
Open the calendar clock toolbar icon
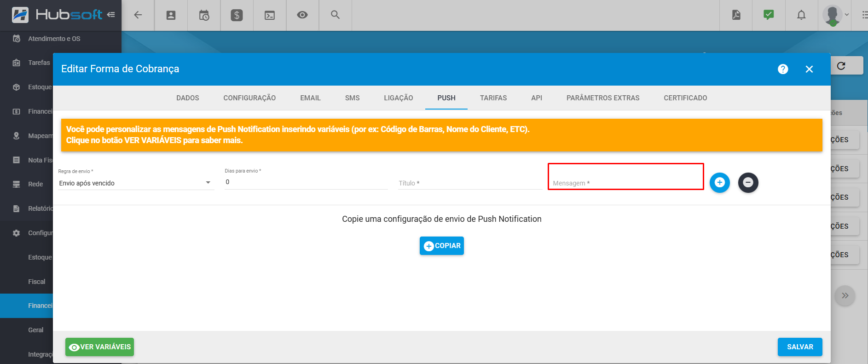[x=204, y=15]
